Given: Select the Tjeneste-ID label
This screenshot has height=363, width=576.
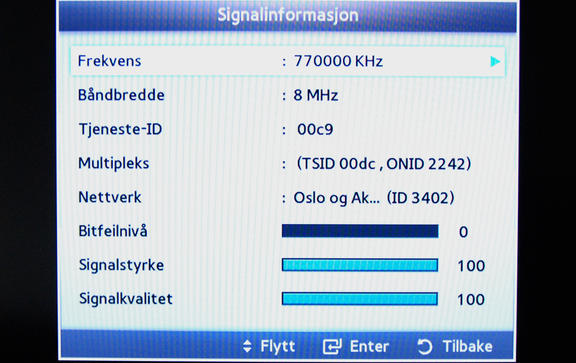Looking at the screenshot, I should click(x=120, y=129).
